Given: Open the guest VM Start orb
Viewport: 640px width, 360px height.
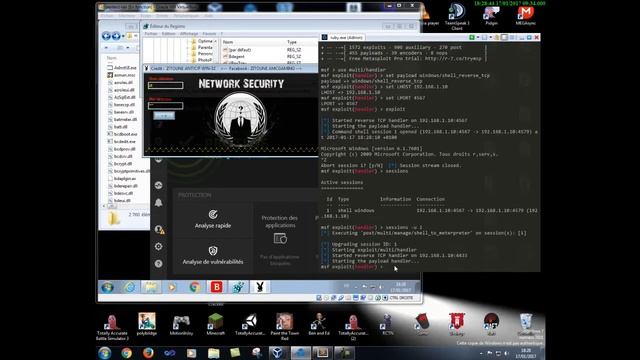Looking at the screenshot, I should coord(107,287).
